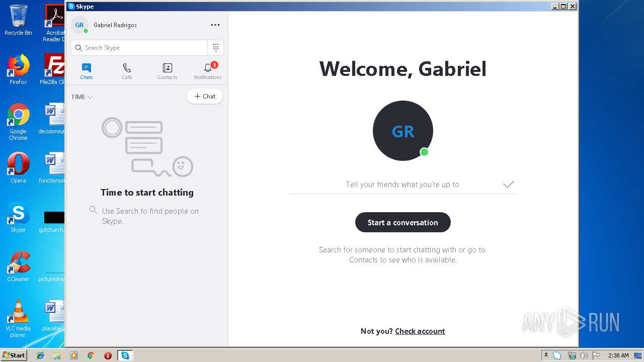Confirm mood message with checkmark icon
The width and height of the screenshot is (644, 362).
point(509,185)
